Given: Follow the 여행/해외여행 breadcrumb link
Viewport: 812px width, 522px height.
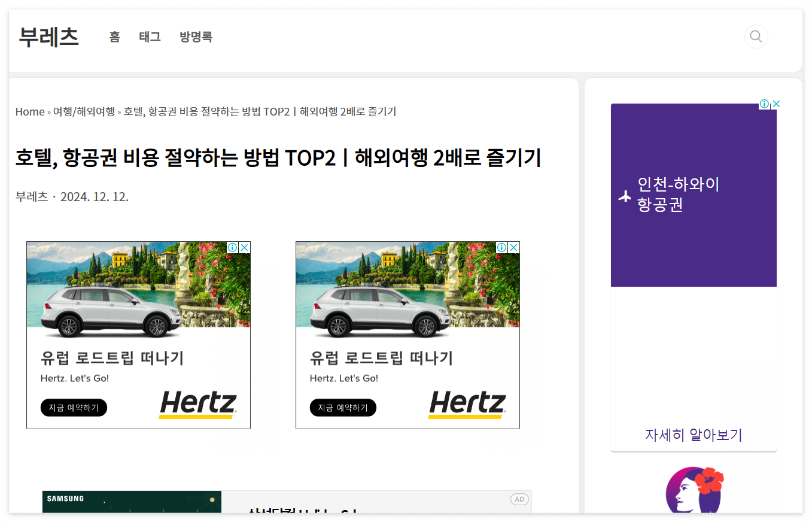Looking at the screenshot, I should tap(84, 111).
